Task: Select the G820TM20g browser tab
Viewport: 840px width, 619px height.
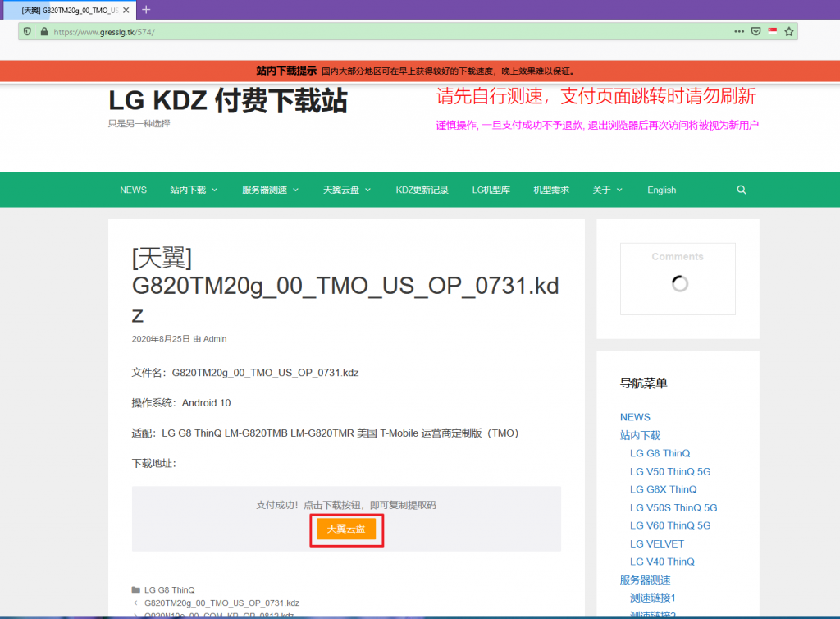Action: point(70,10)
